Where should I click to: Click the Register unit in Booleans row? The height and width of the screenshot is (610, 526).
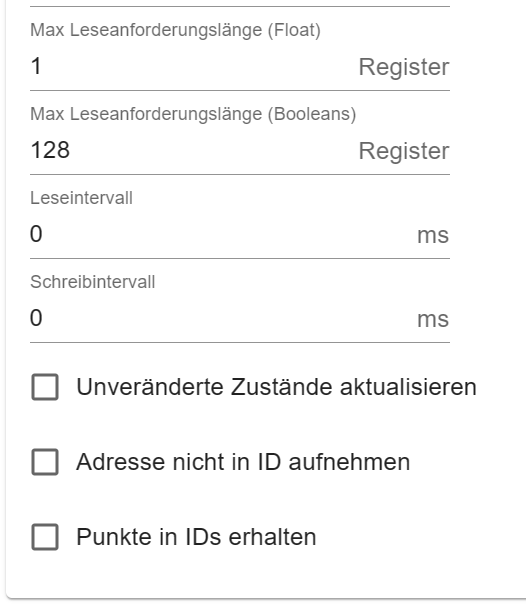(404, 151)
